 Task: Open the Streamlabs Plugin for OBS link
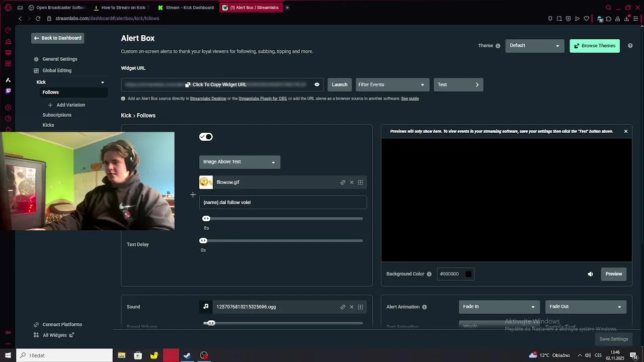pos(262,99)
